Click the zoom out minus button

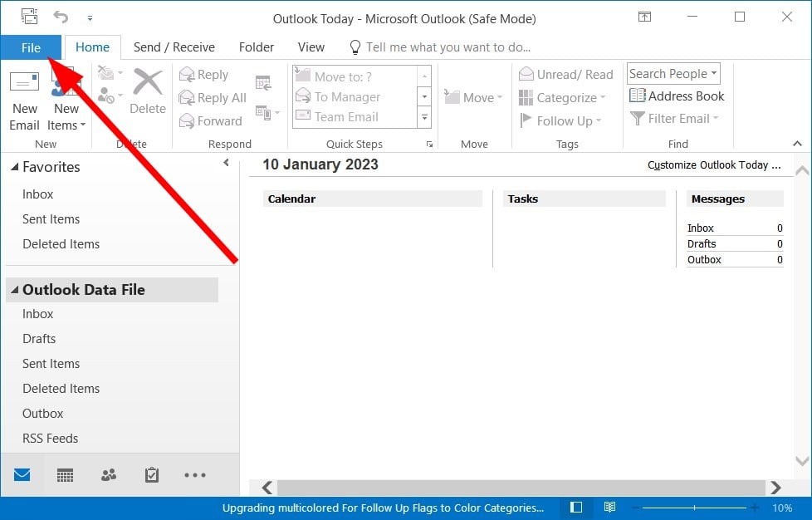click(636, 508)
